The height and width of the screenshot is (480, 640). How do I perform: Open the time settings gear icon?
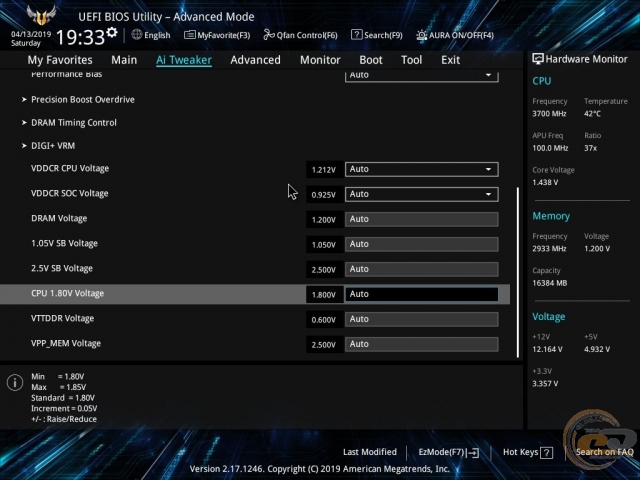tap(112, 32)
